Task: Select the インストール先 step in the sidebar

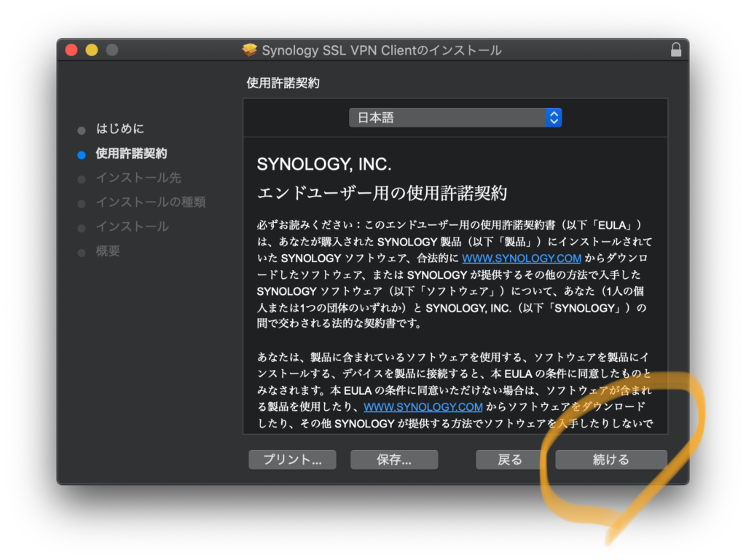Action: [138, 178]
